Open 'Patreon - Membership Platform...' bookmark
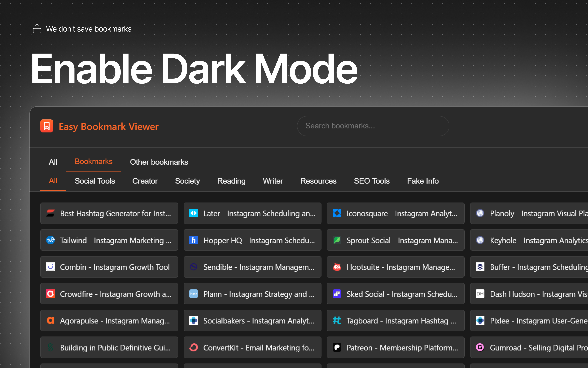Viewport: 588px width, 368px height. tap(396, 347)
